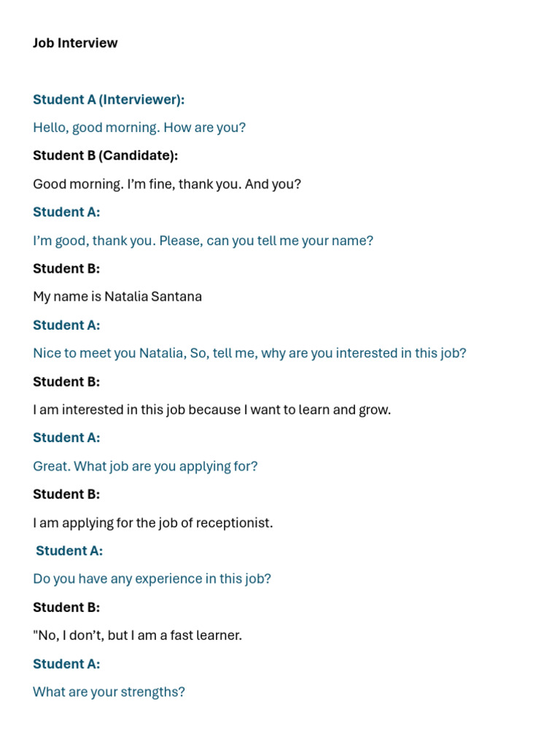560x747 pixels.
Task: Click the 'Student A:' label above 'I'm good, thank you'
Action: click(x=66, y=212)
